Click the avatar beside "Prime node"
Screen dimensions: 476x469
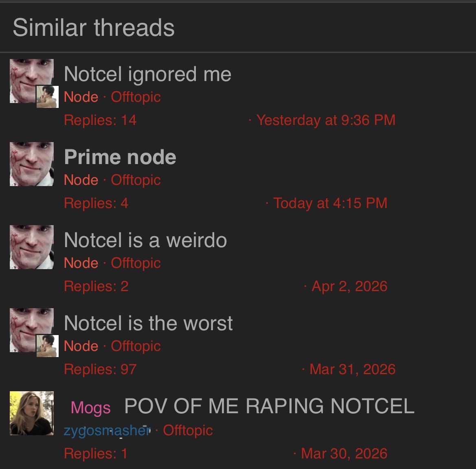[x=32, y=164]
